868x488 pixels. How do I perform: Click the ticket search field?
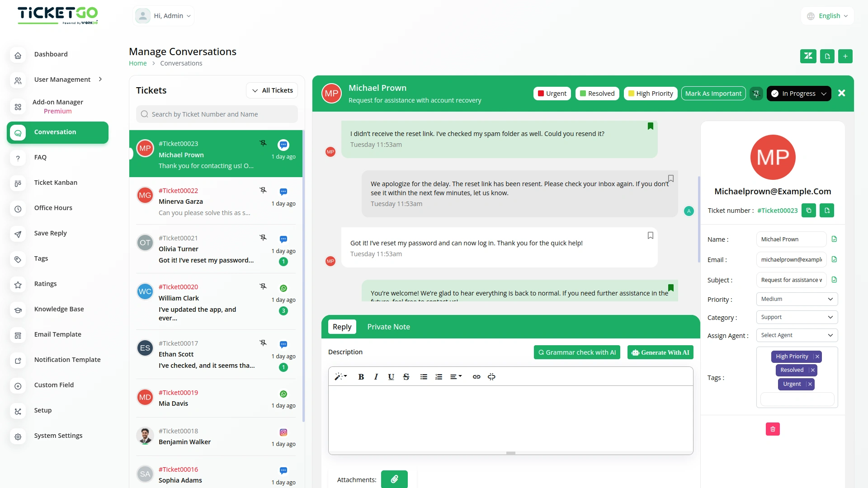coord(217,114)
